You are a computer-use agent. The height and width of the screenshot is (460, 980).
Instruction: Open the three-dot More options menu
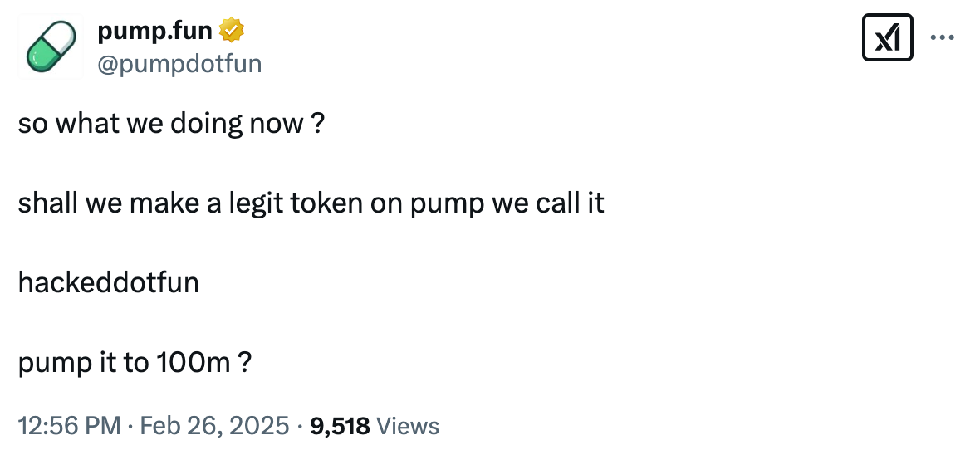tap(941, 37)
